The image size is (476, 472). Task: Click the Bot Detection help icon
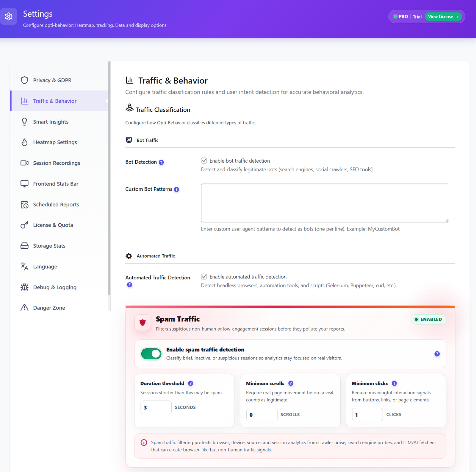[x=161, y=162]
